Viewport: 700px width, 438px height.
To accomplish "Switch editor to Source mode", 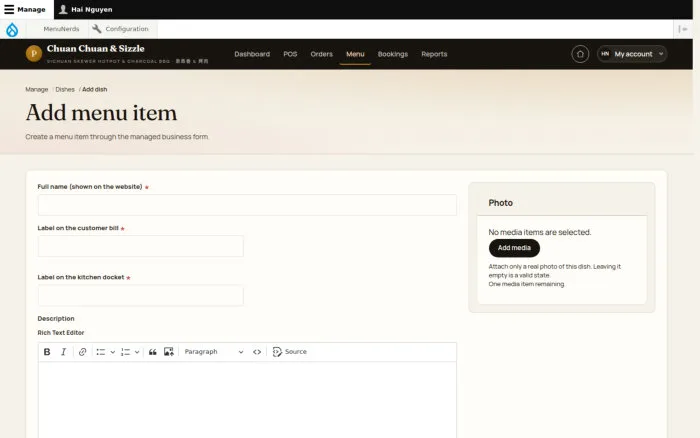I will click(x=290, y=352).
